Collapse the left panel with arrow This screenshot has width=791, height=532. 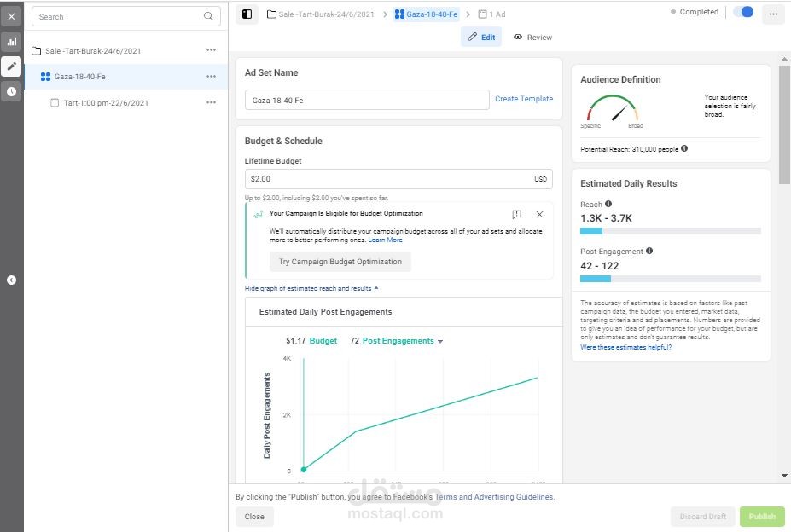[11, 280]
